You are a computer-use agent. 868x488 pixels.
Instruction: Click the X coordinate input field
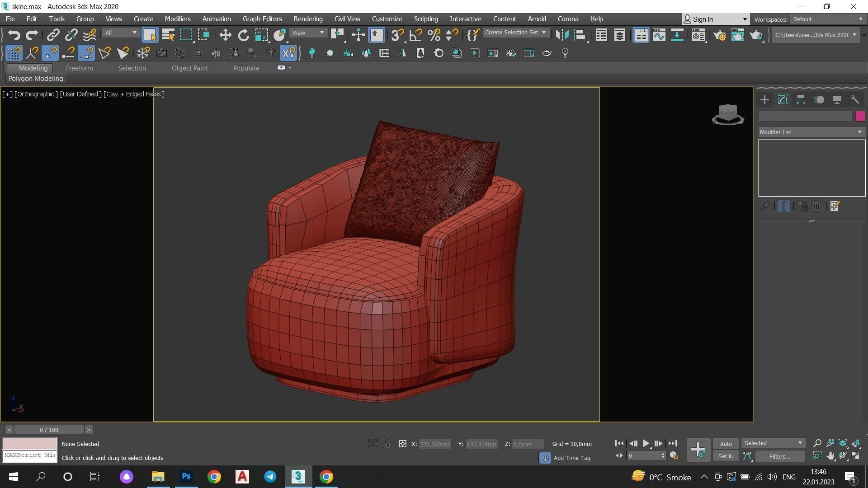[x=434, y=444]
